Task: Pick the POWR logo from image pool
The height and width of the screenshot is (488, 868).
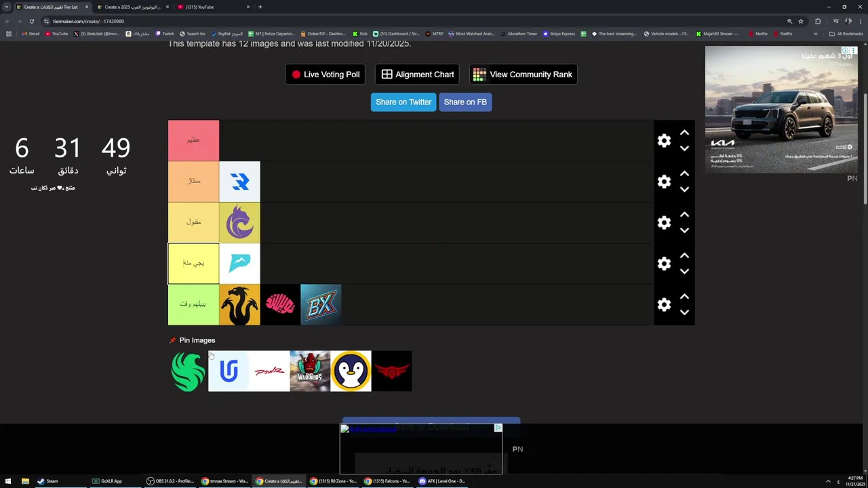Action: point(269,371)
